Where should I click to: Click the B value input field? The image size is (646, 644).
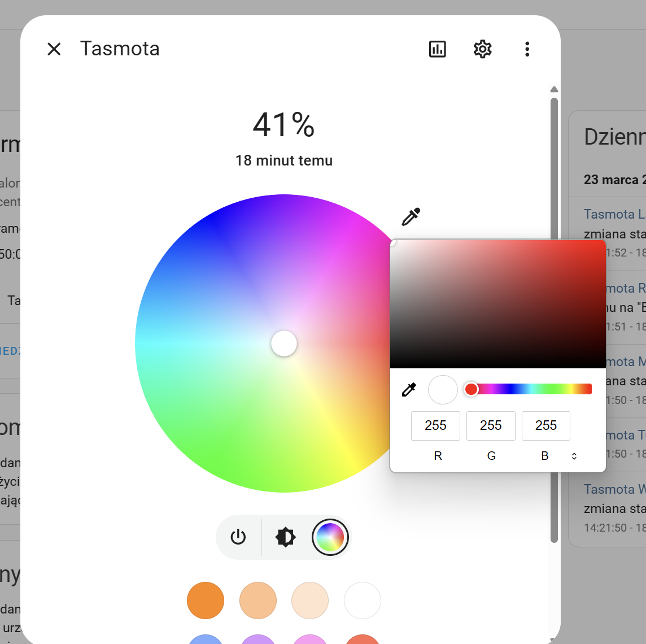point(546,425)
